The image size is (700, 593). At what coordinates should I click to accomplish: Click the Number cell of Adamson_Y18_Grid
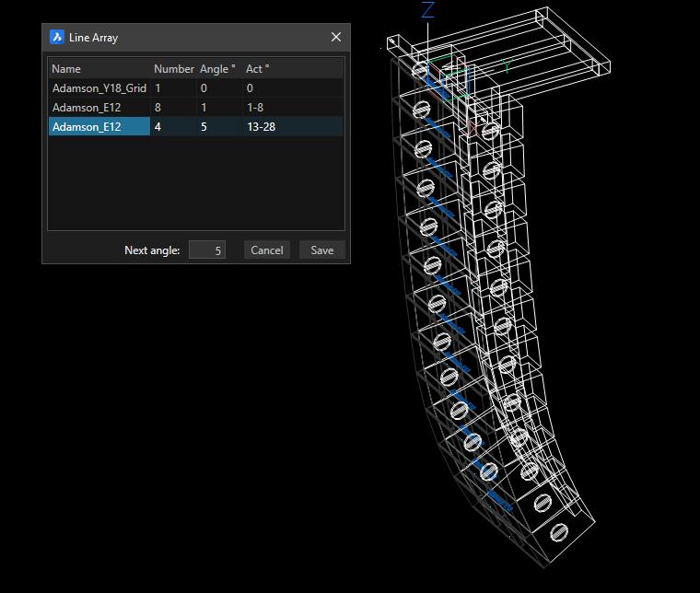(x=158, y=88)
